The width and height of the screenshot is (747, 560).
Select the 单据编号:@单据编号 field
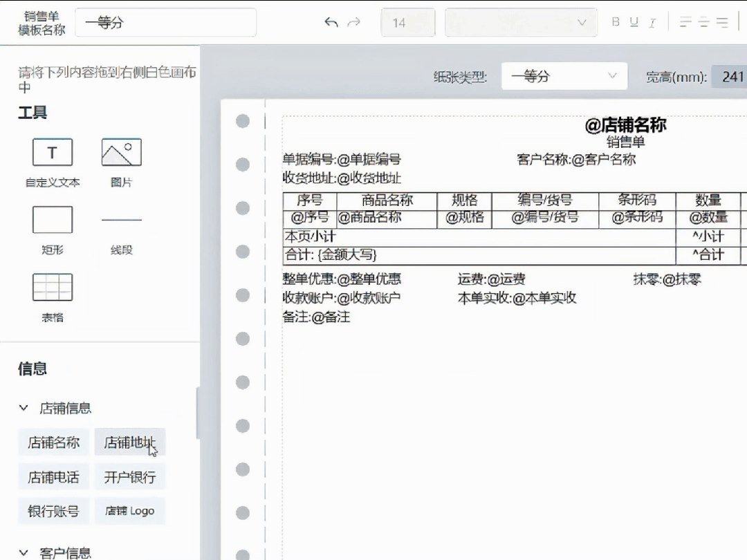(x=342, y=160)
